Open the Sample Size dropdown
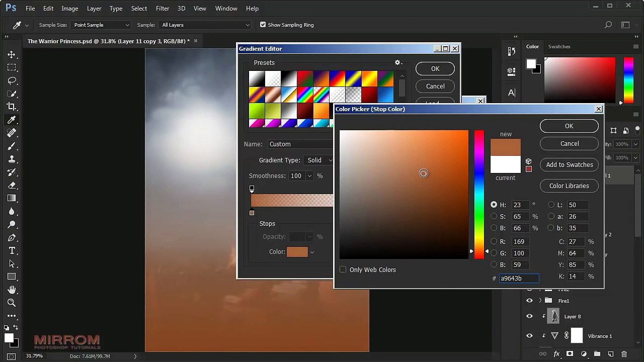Screen dimensions: 644x362 click(101, 25)
